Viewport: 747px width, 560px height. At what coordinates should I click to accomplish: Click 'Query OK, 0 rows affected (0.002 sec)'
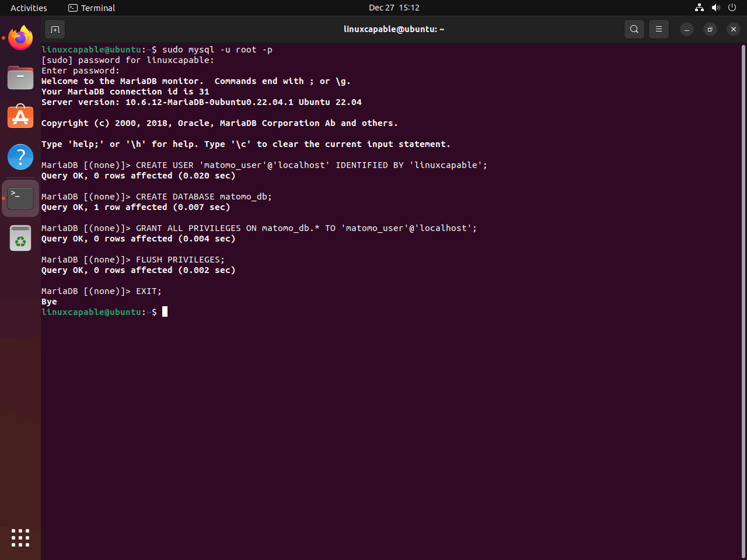[x=138, y=270]
